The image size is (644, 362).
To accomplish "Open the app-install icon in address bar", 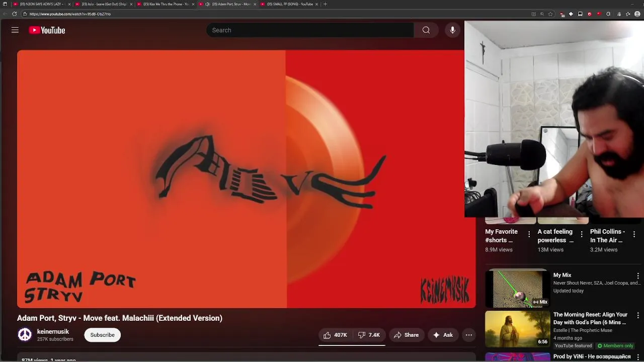I will click(534, 14).
